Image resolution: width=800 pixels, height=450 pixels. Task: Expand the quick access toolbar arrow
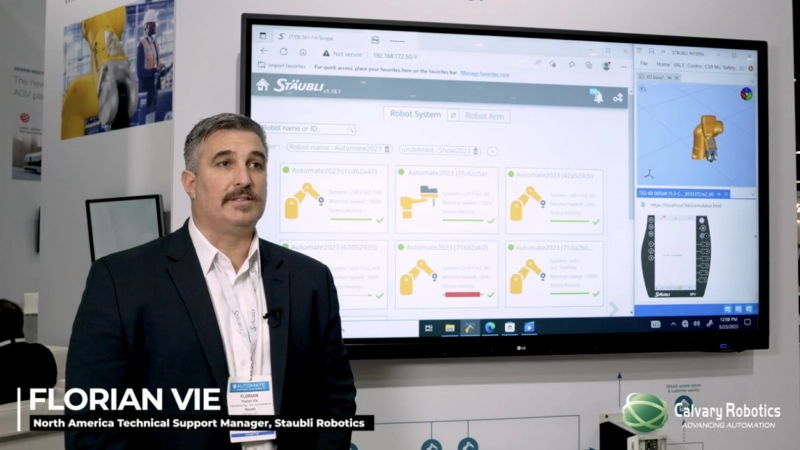click(x=663, y=52)
